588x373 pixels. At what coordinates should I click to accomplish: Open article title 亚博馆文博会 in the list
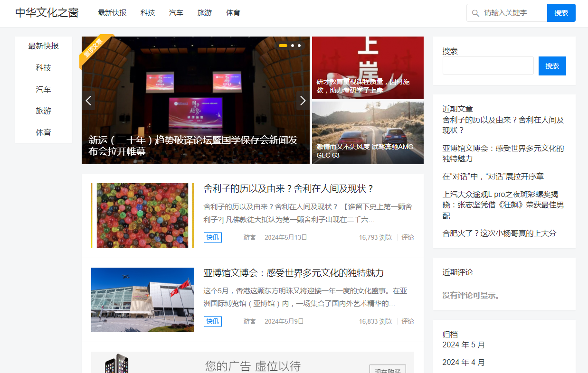click(x=294, y=273)
